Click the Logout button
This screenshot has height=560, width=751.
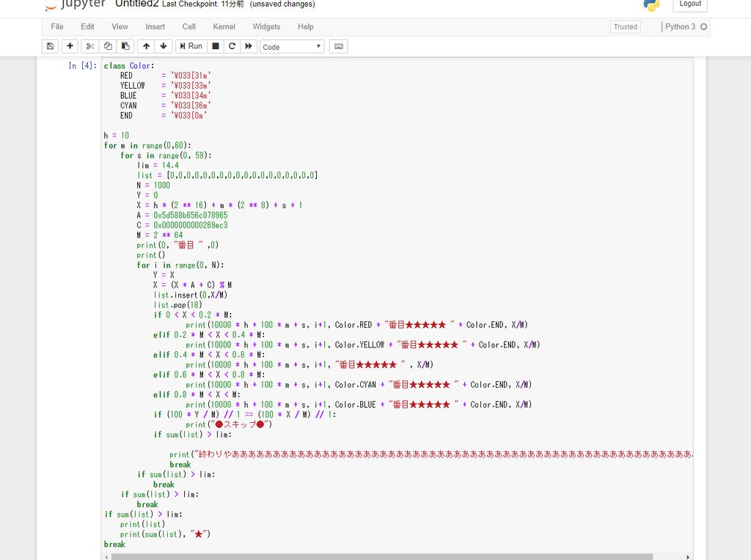690,4
